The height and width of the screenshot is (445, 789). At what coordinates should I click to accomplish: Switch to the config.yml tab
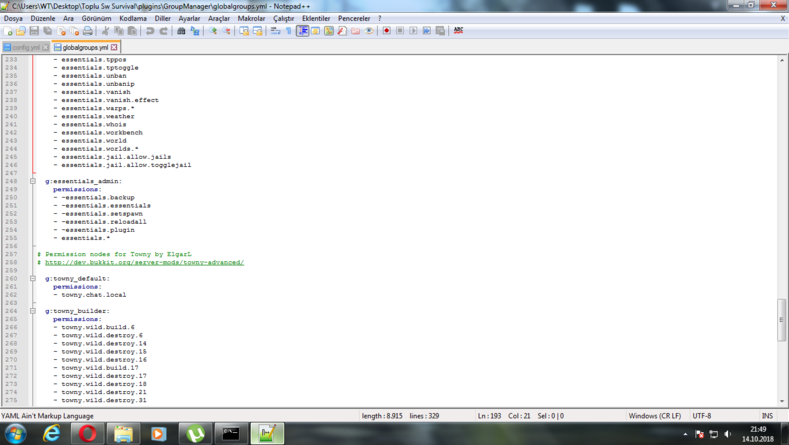click(25, 47)
